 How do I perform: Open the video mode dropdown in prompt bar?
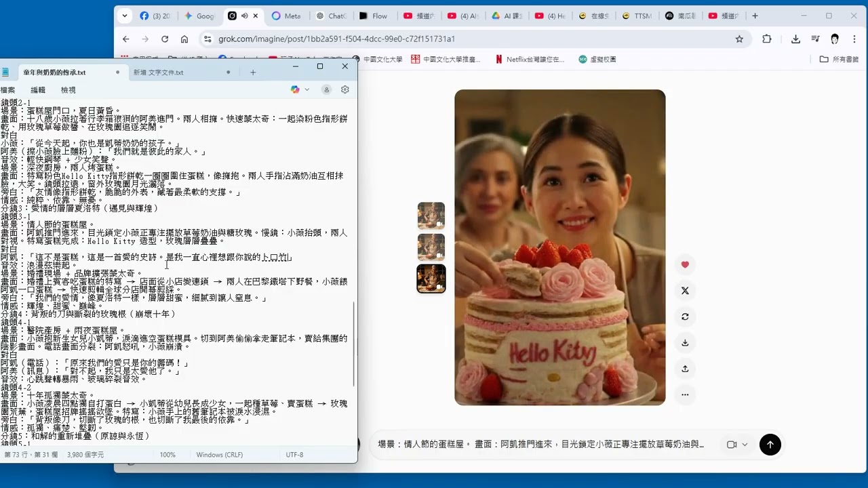pos(737,445)
